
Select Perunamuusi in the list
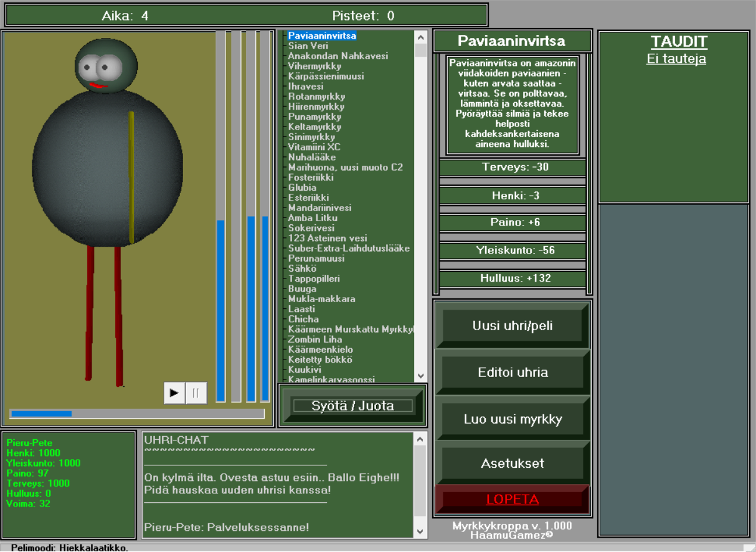[x=316, y=258]
